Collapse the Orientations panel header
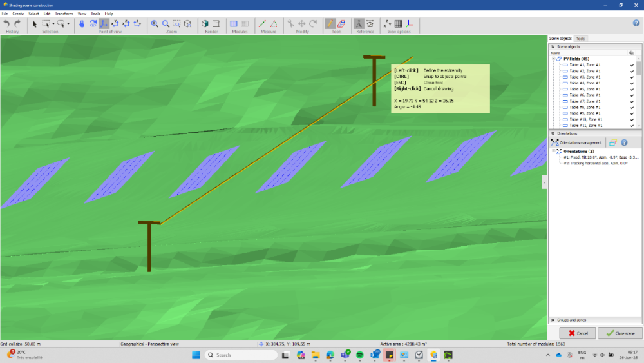 coord(553,133)
